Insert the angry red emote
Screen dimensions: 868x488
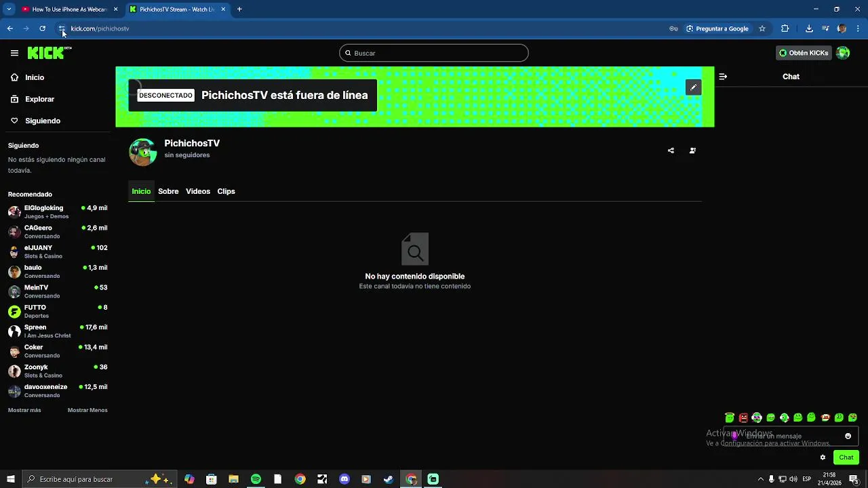(743, 418)
